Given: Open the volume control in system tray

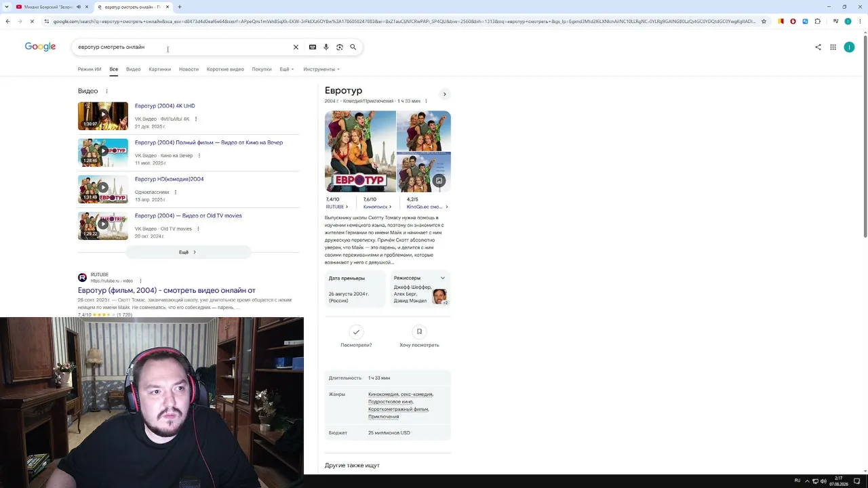Looking at the screenshot, I should point(823,481).
